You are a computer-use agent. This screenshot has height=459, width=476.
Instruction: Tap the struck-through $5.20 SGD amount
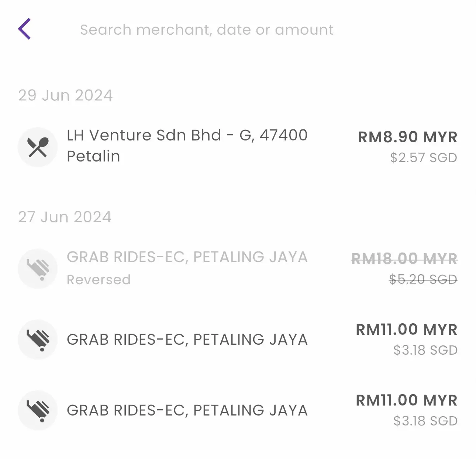coord(423,279)
